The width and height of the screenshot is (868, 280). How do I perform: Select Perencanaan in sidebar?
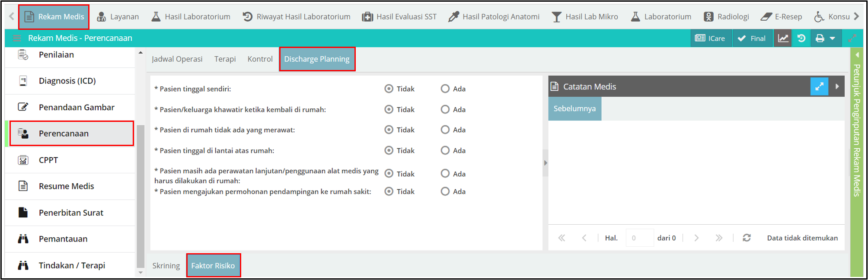coord(72,134)
